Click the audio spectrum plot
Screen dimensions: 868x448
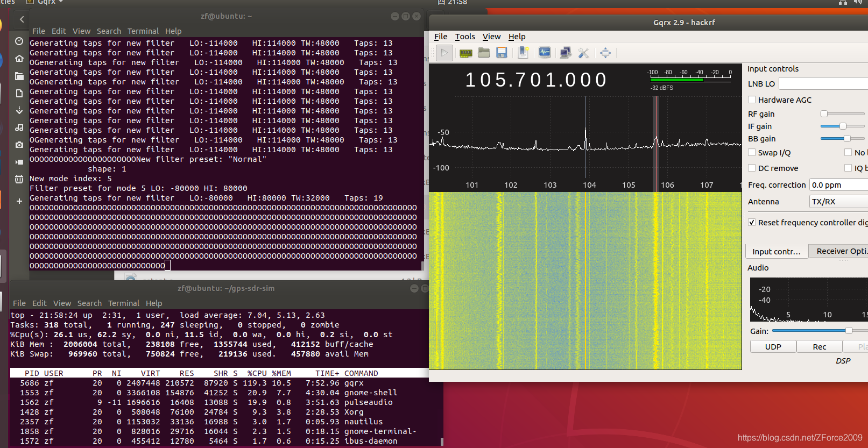pyautogui.click(x=809, y=300)
